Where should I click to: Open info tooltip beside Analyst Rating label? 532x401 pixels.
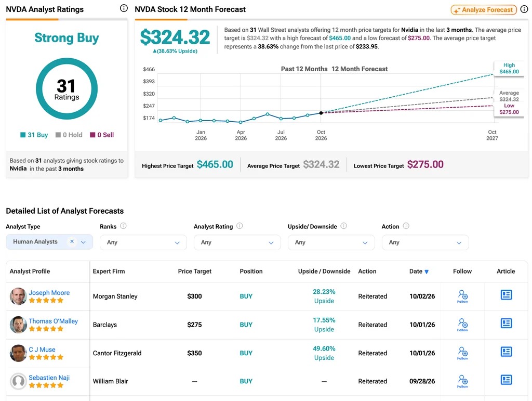coord(240,226)
